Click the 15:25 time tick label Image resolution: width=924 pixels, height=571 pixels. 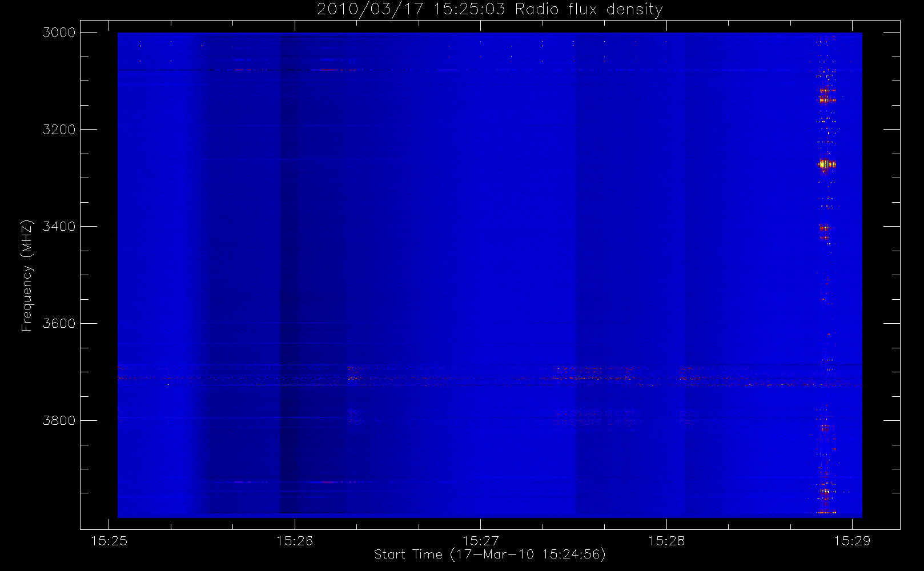click(x=109, y=541)
